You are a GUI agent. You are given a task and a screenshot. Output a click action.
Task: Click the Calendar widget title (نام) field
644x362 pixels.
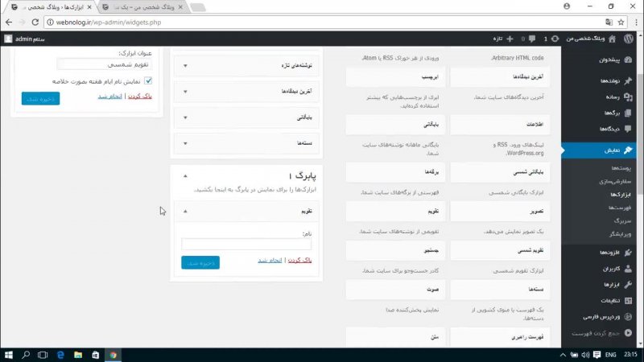pyautogui.click(x=246, y=245)
